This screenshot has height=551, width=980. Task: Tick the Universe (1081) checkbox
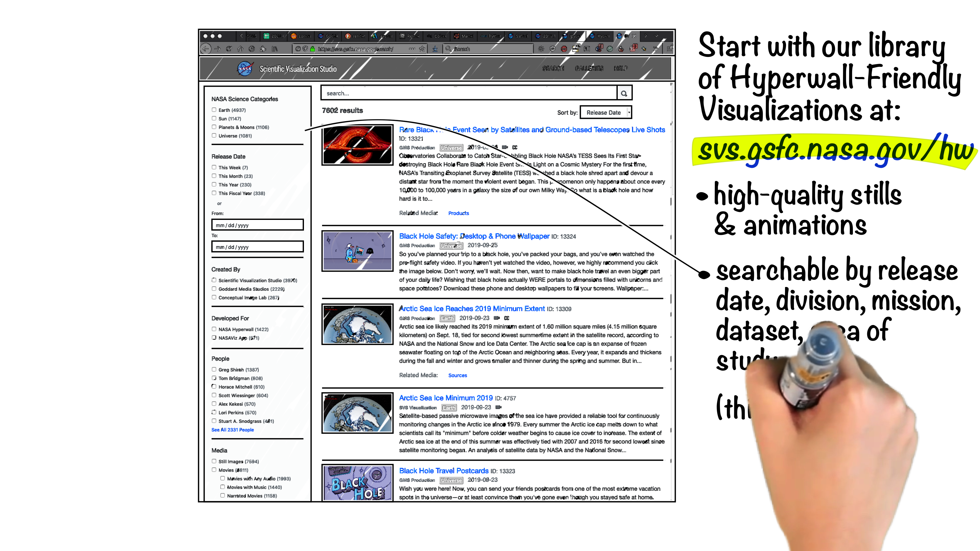click(214, 135)
